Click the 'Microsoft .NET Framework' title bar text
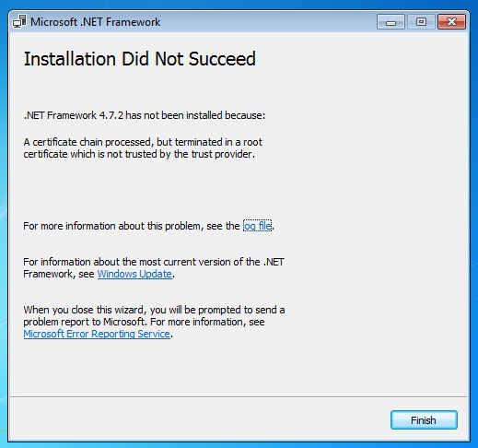This screenshot has height=448, width=478. pyautogui.click(x=95, y=22)
